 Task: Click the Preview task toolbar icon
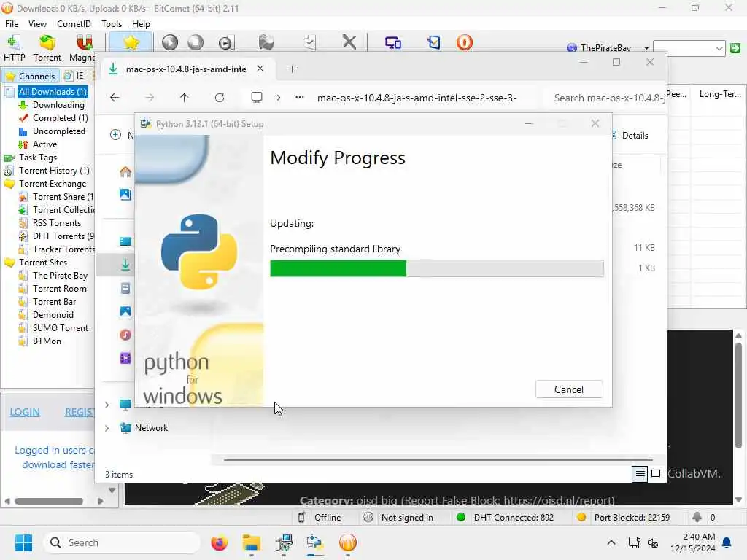[226, 42]
